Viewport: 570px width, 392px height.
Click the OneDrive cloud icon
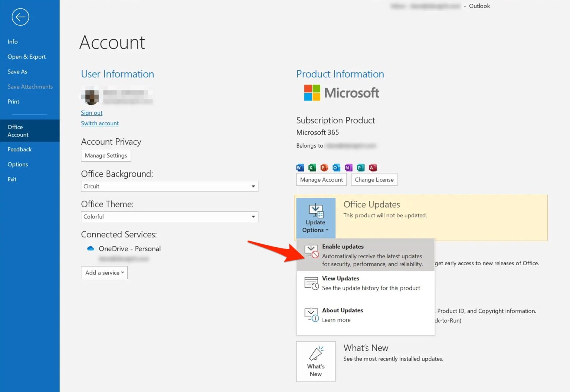pyautogui.click(x=90, y=248)
